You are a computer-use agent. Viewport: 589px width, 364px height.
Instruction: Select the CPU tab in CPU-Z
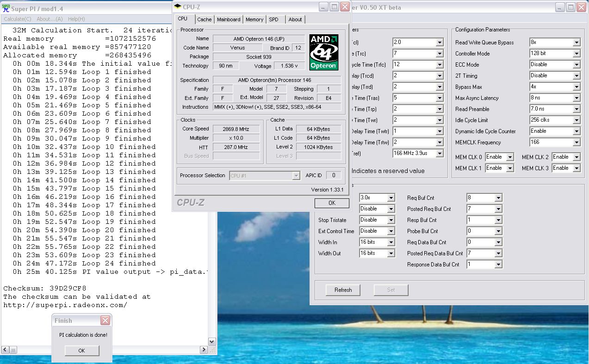pyautogui.click(x=183, y=19)
